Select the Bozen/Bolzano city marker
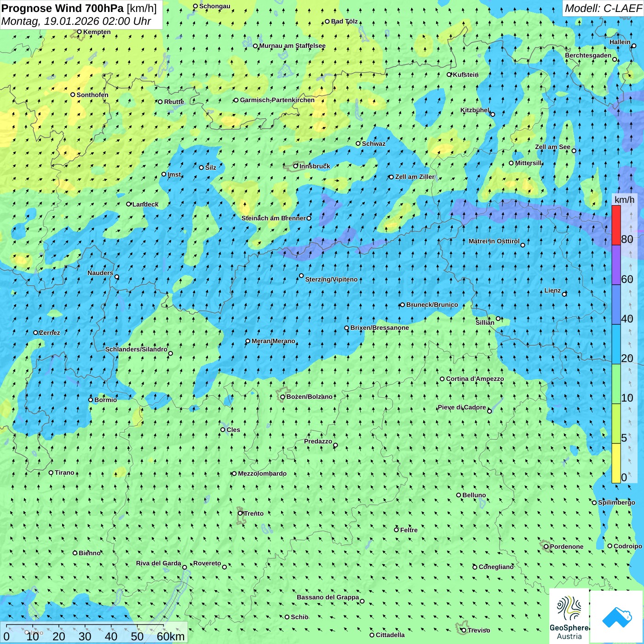 click(282, 397)
